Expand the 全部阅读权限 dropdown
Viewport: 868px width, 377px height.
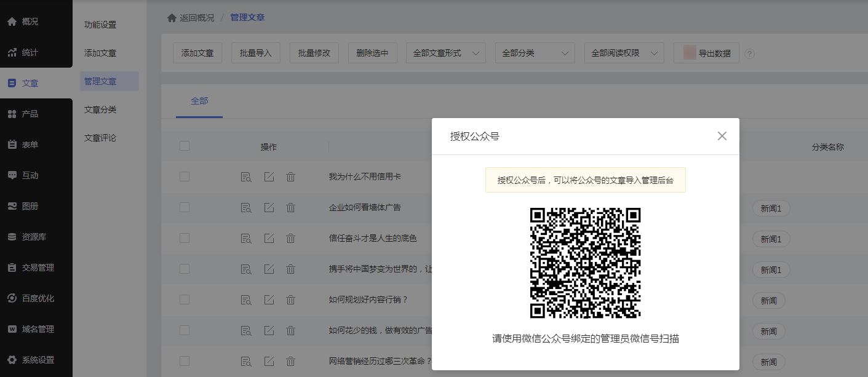pos(624,53)
